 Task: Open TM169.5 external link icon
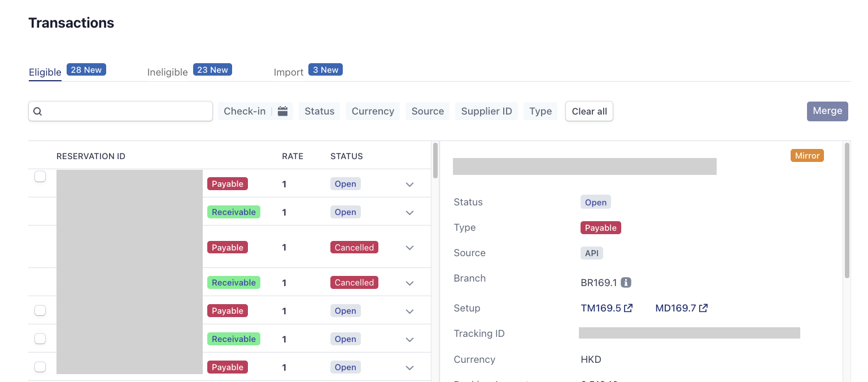tap(628, 308)
